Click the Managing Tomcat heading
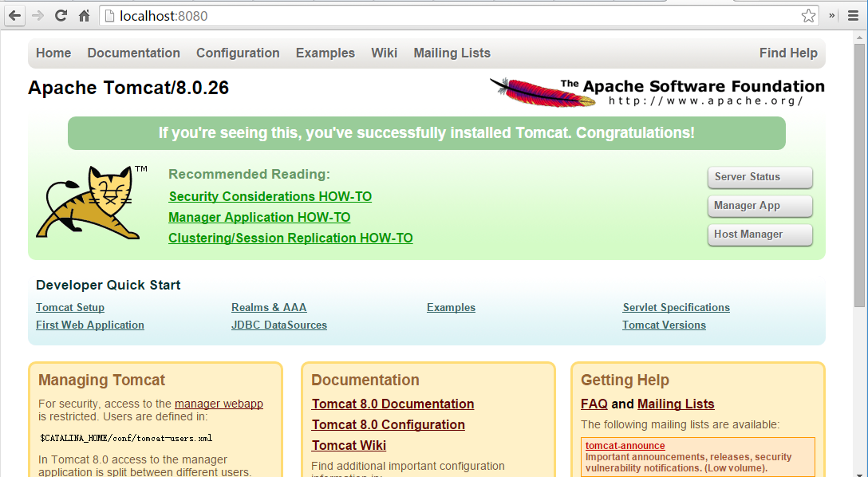This screenshot has width=868, height=477. [x=102, y=380]
